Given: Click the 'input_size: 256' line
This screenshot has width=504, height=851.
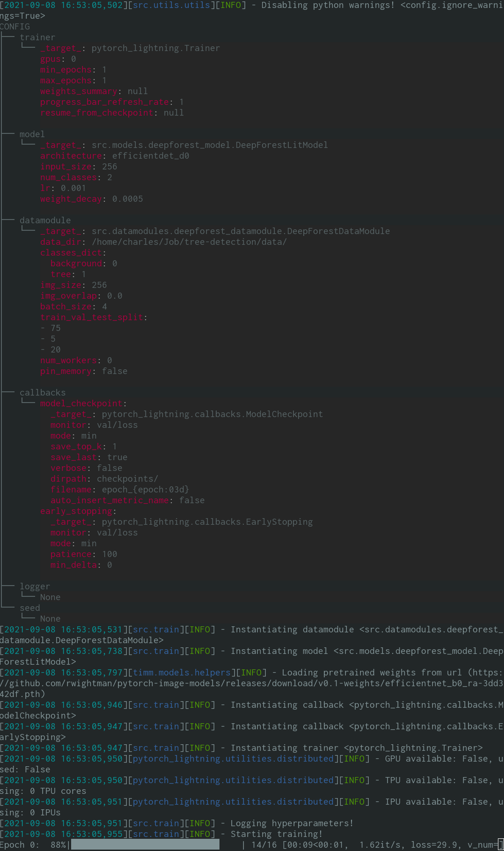Looking at the screenshot, I should (79, 167).
